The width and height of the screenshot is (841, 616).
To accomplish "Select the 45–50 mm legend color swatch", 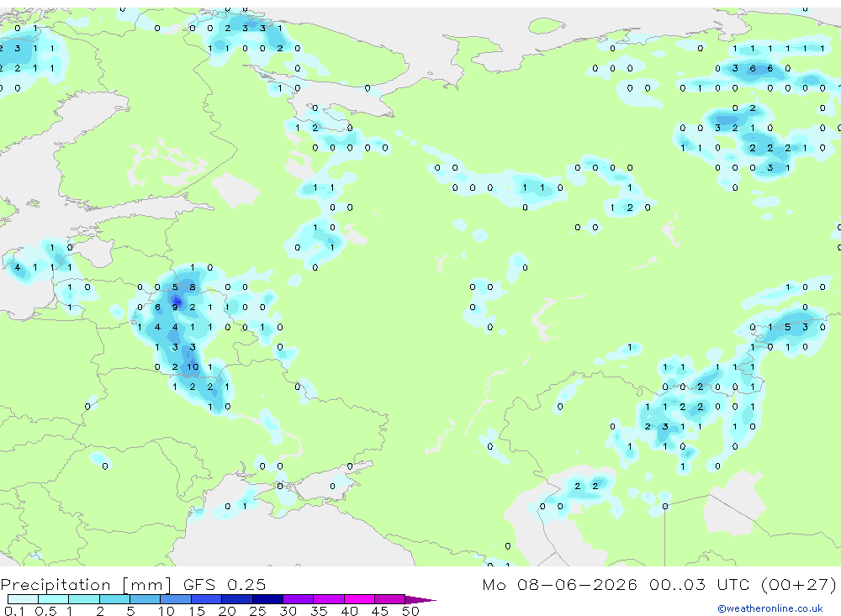I will [390, 599].
